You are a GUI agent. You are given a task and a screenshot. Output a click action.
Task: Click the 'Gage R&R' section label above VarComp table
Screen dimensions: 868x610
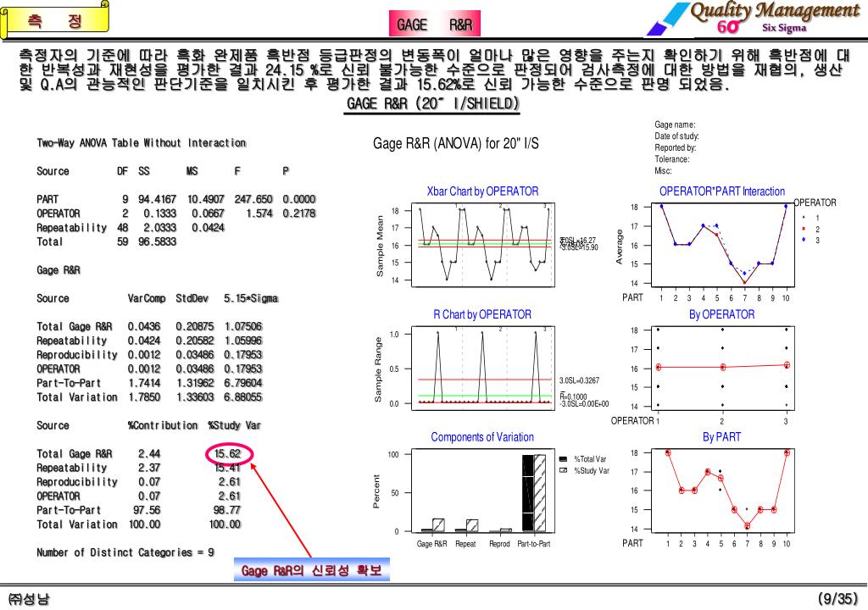click(58, 270)
